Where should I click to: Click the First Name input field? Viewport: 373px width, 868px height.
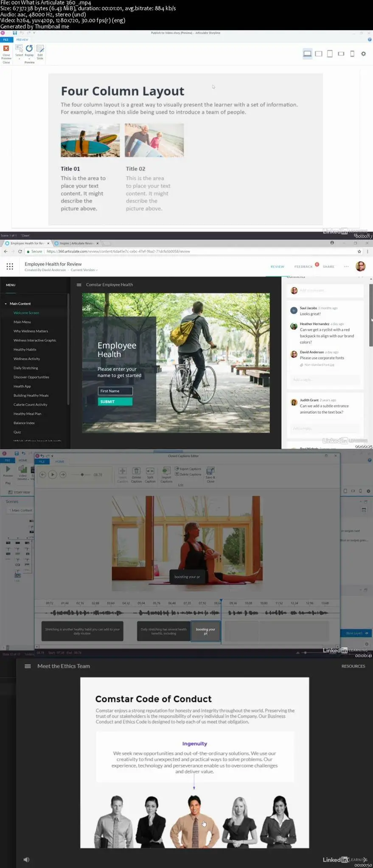[x=115, y=391]
